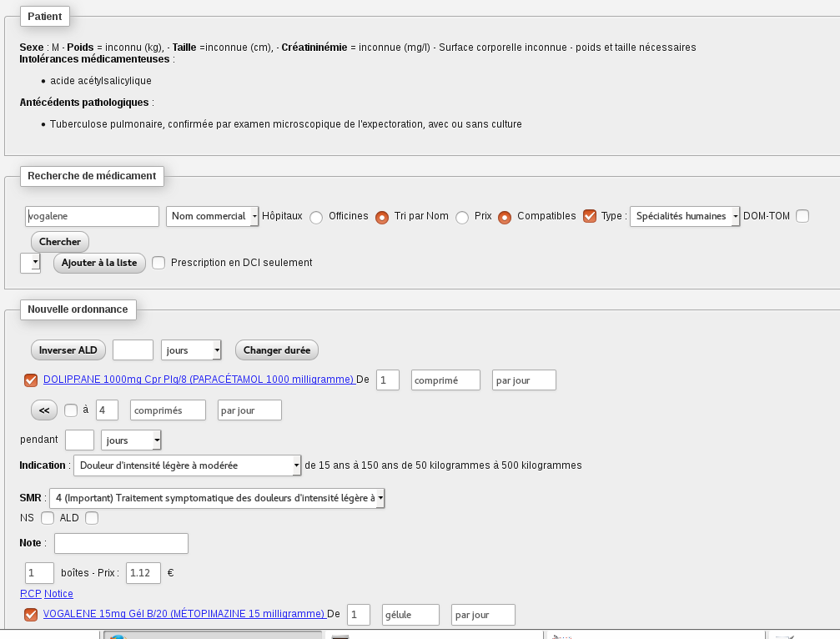840x639 pixels.
Task: Click the "Ajouter à la liste" button
Action: click(x=98, y=262)
